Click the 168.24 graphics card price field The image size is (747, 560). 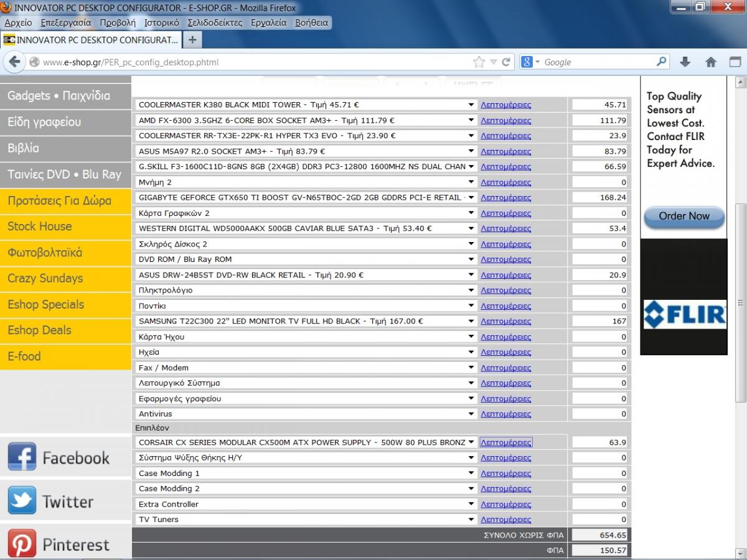click(x=600, y=197)
